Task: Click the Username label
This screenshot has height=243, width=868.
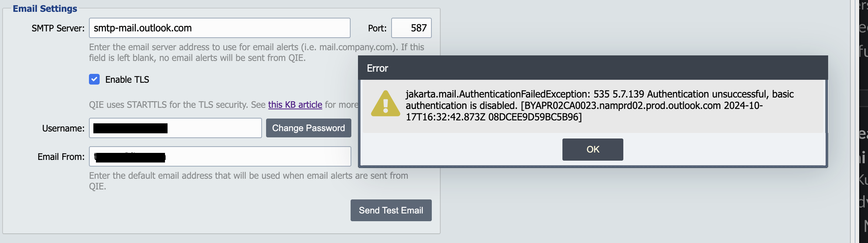Action: [63, 129]
